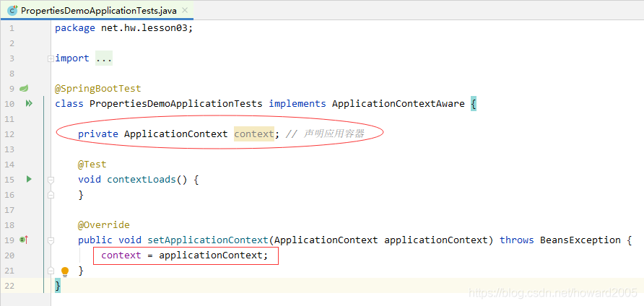
Task: Click line number 12 in the gutter
Action: click(9, 134)
